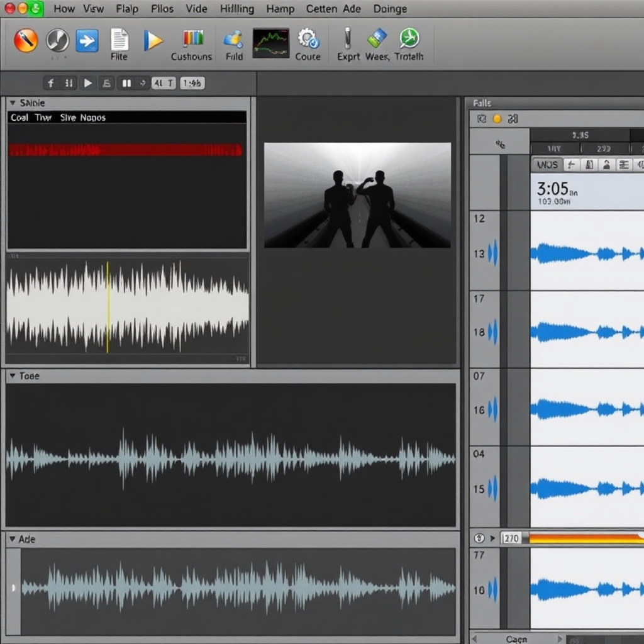The width and height of the screenshot is (644, 644).
Task: Click the Coute gear settings icon
Action: tap(308, 40)
